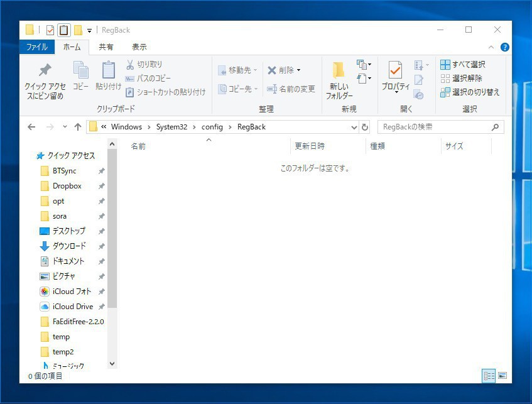Viewport: 532px width, 404px height.
Task: Switch to large icons view in status bar
Action: 502,376
